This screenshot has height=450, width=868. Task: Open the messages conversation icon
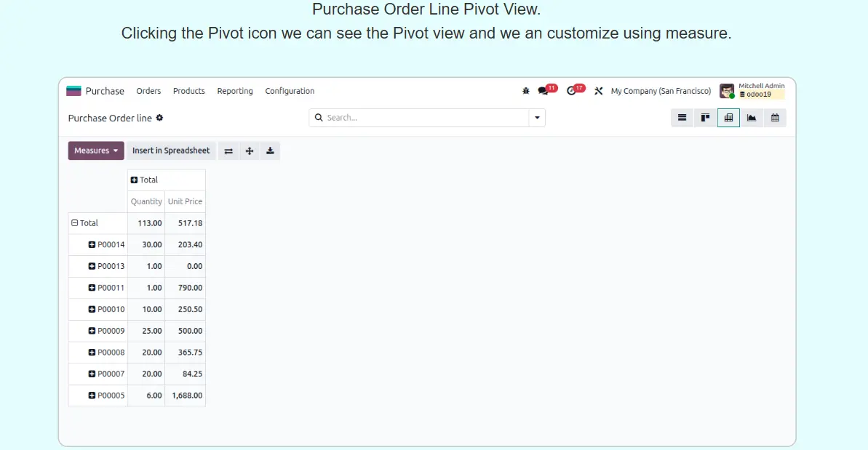(x=544, y=91)
